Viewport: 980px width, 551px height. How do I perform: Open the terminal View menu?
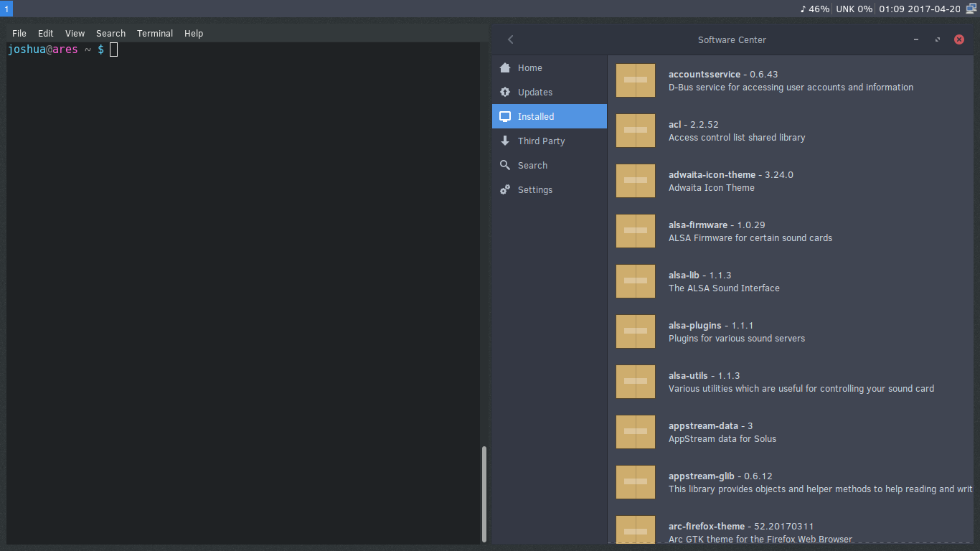tap(75, 33)
